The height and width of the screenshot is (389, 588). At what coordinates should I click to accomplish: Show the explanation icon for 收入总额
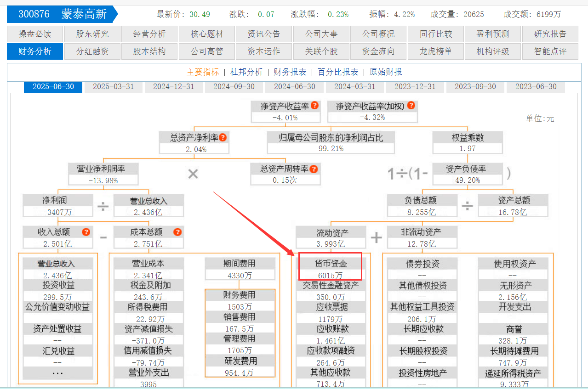(x=86, y=232)
